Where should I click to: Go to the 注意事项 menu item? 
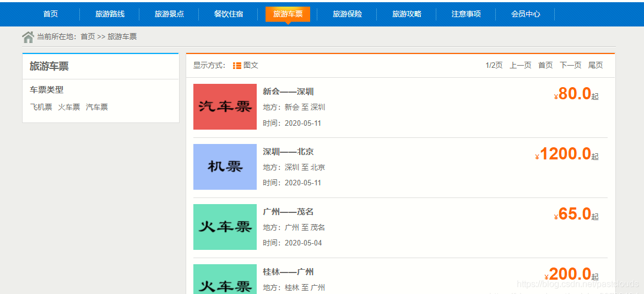coord(466,14)
